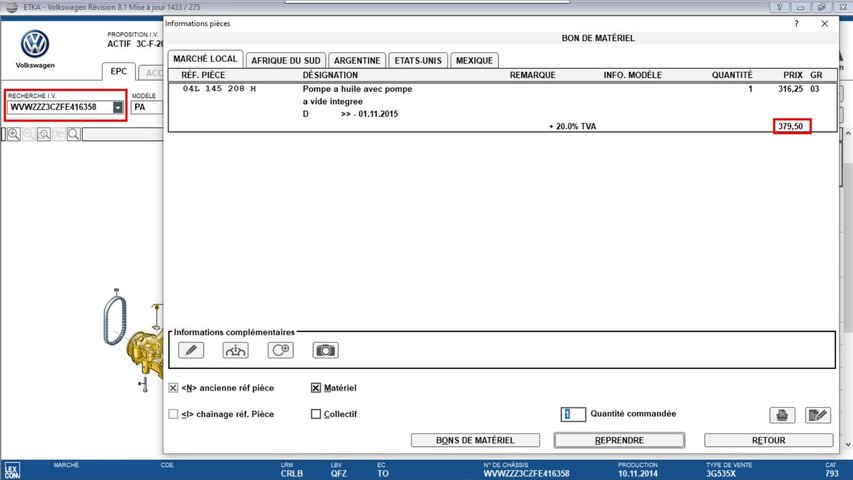Switch to the ETATS-UNIS tab
Image resolution: width=853 pixels, height=480 pixels.
click(418, 60)
